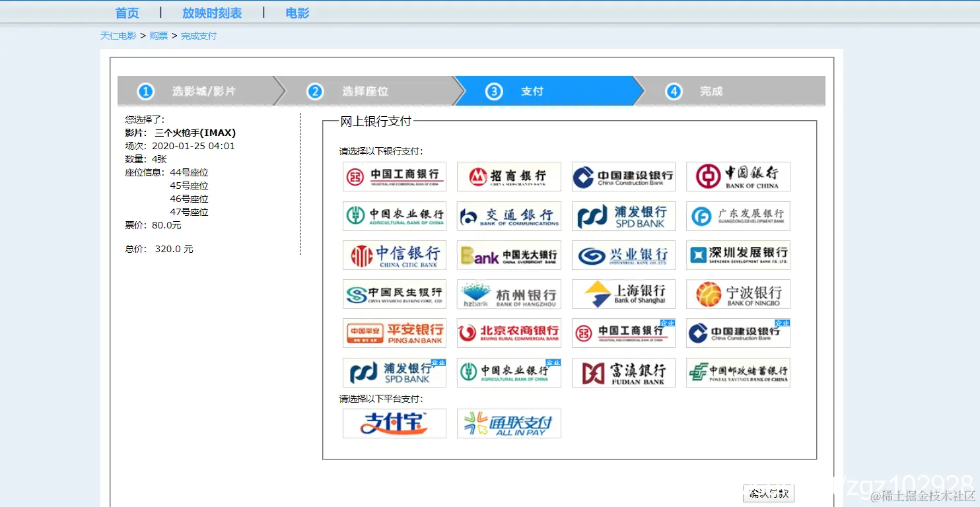Select the 浦发银行 enterprise (企业) logo
Image resolution: width=980 pixels, height=507 pixels.
point(394,372)
